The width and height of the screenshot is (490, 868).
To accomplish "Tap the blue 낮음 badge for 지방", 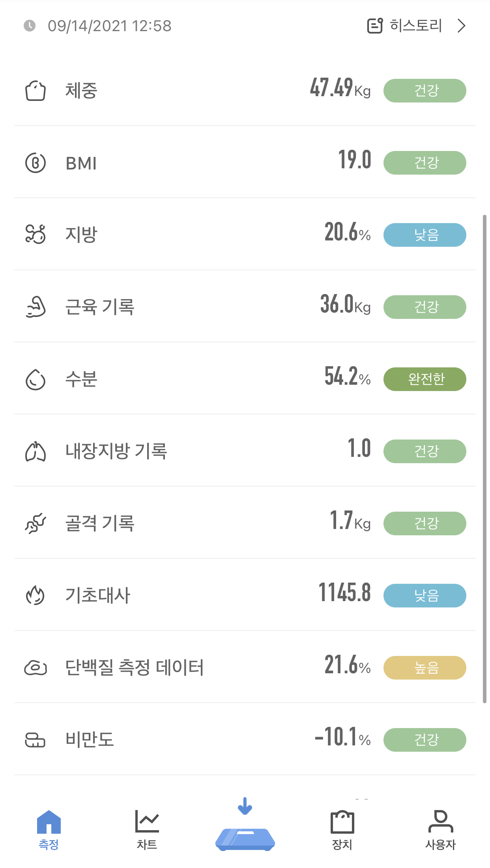I will [425, 235].
